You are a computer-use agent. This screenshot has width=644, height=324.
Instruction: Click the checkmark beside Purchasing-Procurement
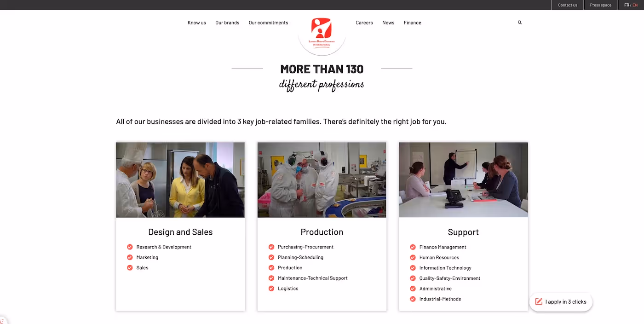271,247
